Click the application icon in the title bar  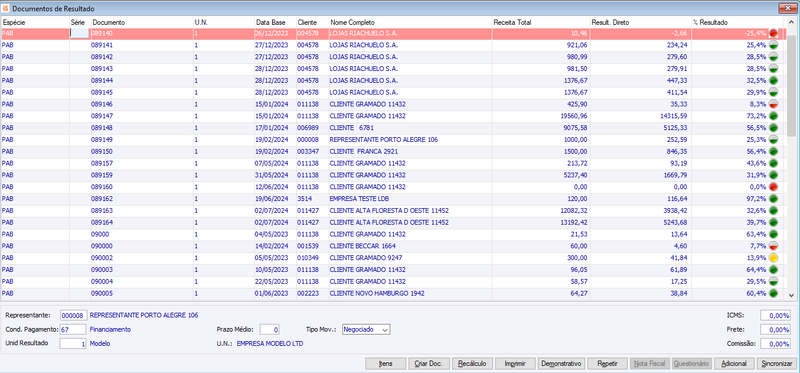6,9
